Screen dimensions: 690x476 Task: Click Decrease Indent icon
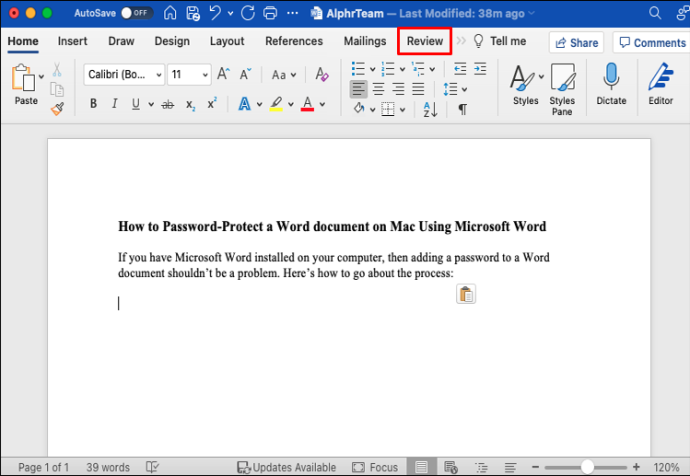(460, 69)
